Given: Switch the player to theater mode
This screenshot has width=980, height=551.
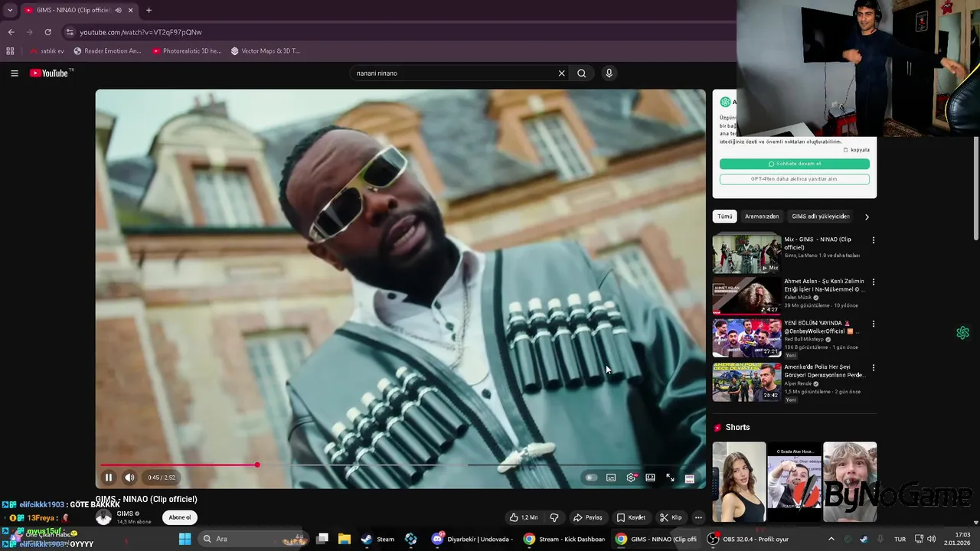Looking at the screenshot, I should [650, 478].
